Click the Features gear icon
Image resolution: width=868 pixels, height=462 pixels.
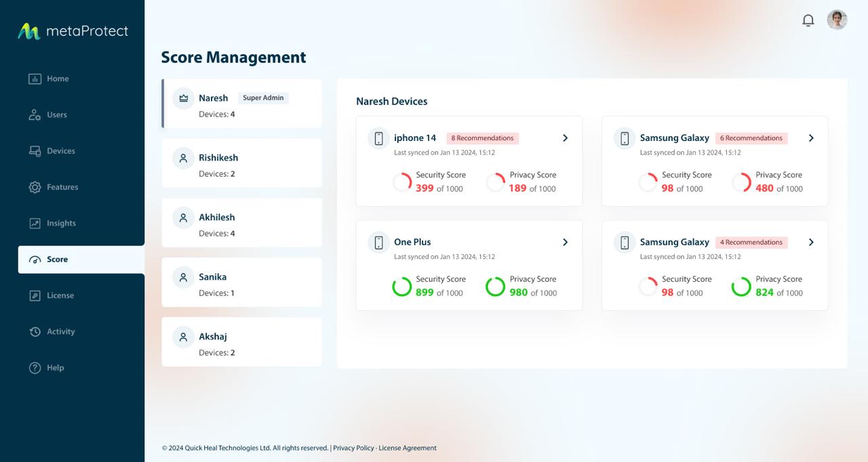coord(35,187)
